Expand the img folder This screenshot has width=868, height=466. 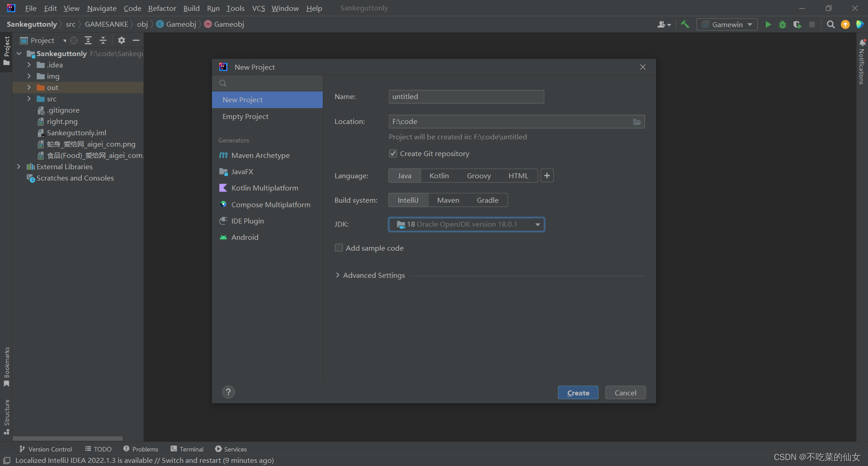(x=29, y=76)
